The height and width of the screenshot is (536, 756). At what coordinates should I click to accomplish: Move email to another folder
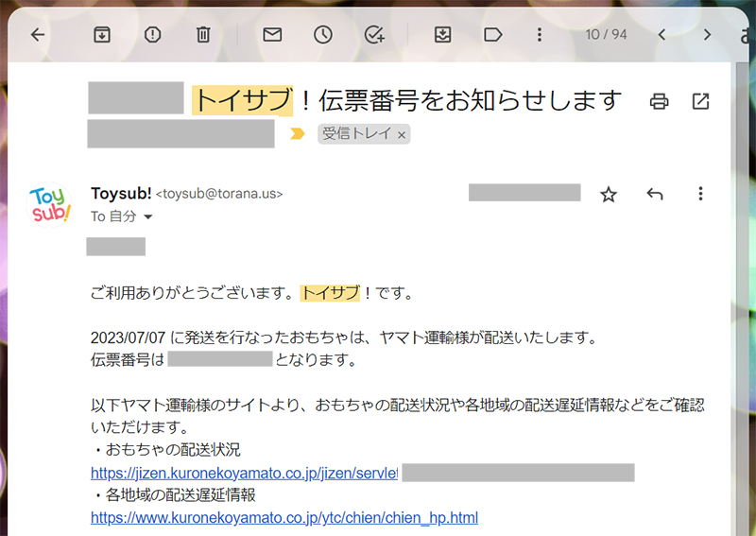click(442, 35)
